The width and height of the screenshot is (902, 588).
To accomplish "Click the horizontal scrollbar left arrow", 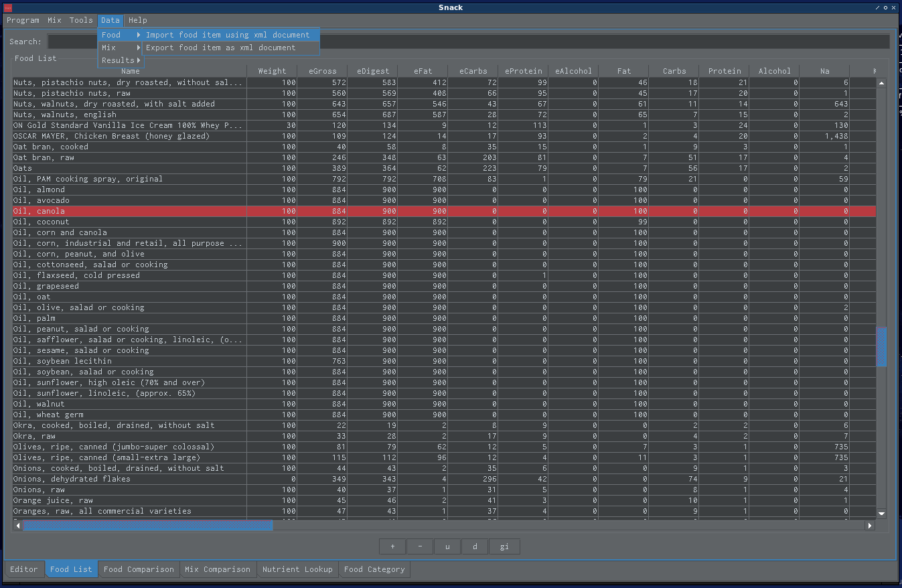I will pyautogui.click(x=18, y=526).
